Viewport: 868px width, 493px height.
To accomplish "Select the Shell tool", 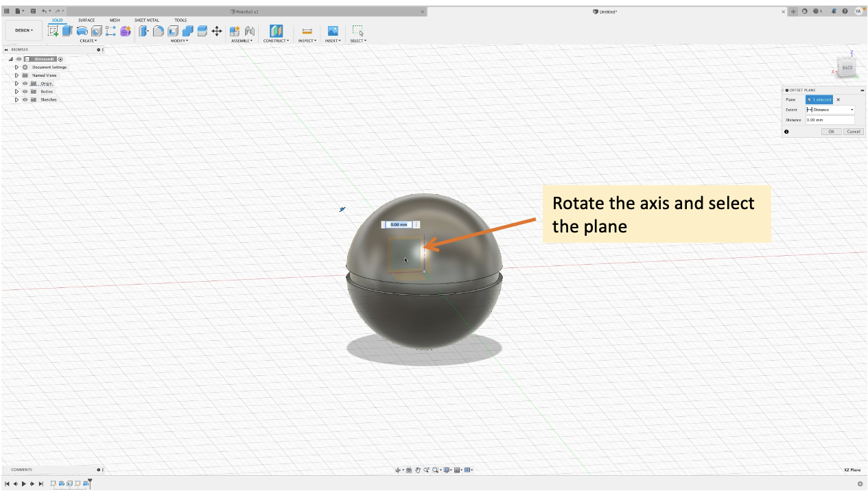I will tap(173, 31).
